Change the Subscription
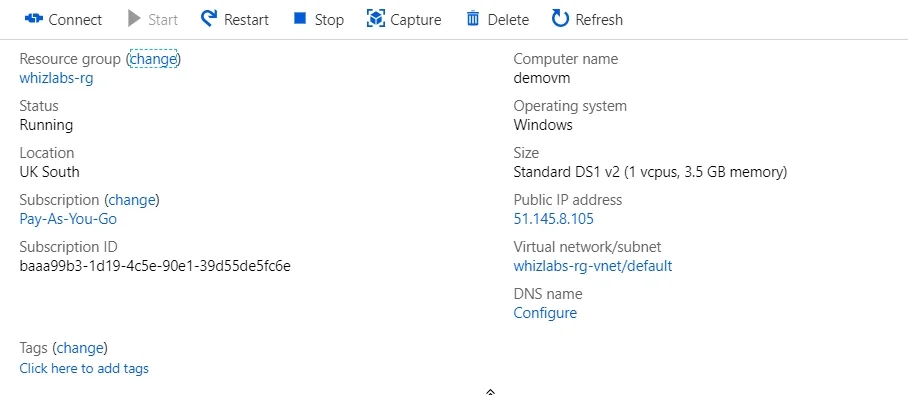Viewport: 908px width, 395px height. pos(132,200)
